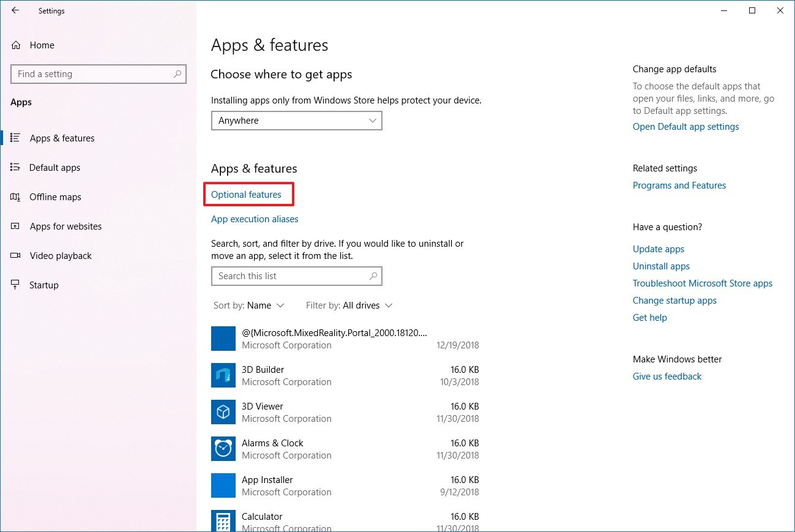Open the Alarms & Clock app entry
The image size is (795, 532).
click(273, 443)
